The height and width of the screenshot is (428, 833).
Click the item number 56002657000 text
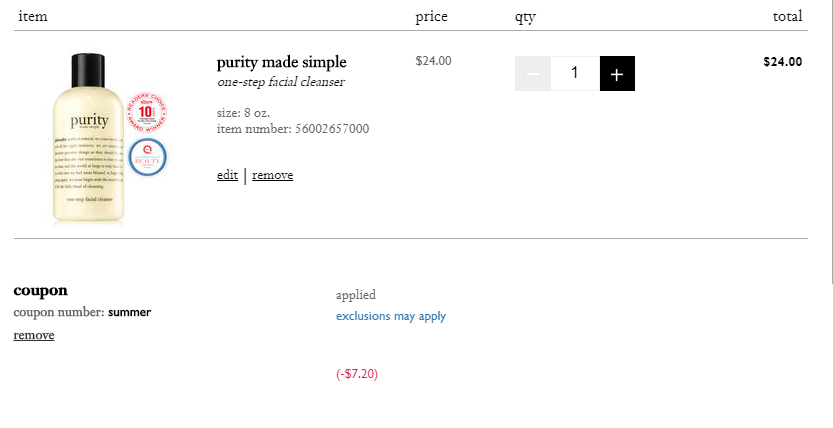(x=293, y=129)
